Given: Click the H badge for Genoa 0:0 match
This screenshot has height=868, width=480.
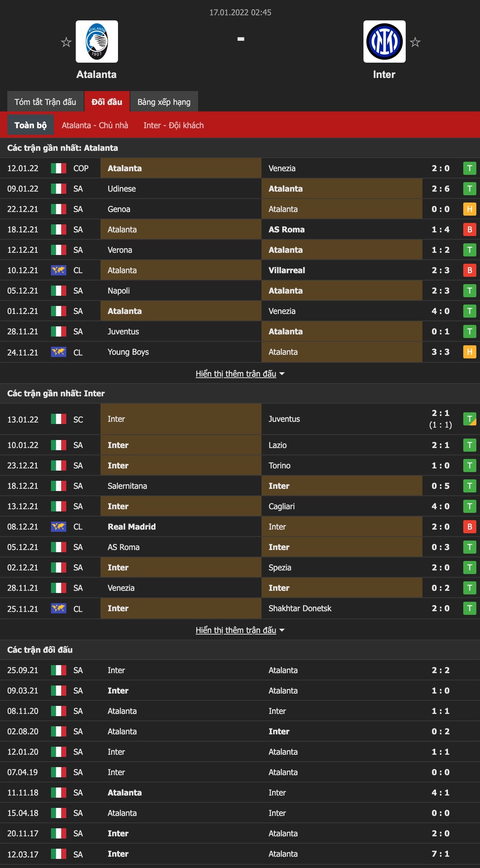Looking at the screenshot, I should click(x=470, y=209).
